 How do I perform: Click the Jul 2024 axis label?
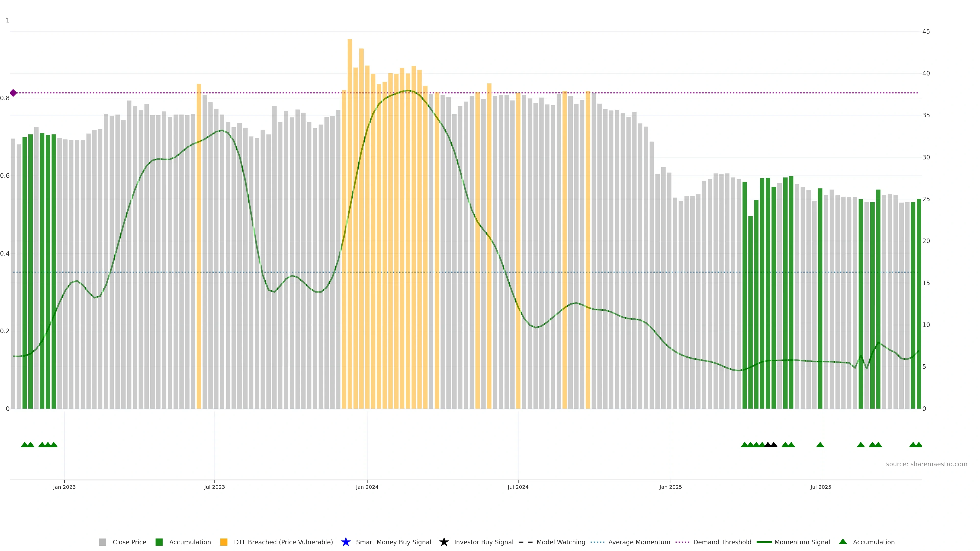coord(518,487)
